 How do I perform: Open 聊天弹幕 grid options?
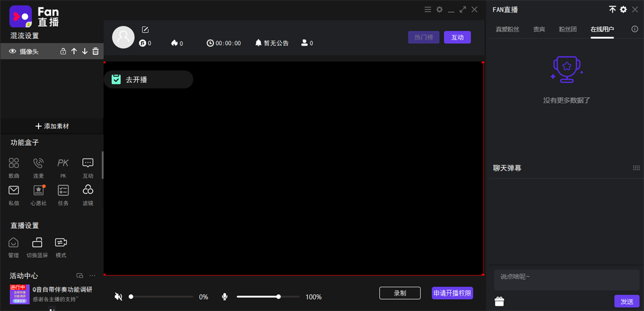point(636,168)
